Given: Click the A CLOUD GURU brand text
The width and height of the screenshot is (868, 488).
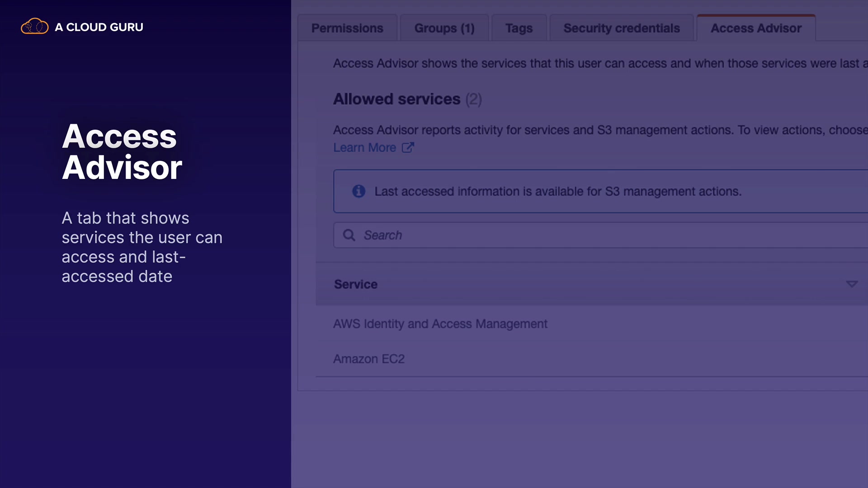Looking at the screenshot, I should [x=99, y=27].
